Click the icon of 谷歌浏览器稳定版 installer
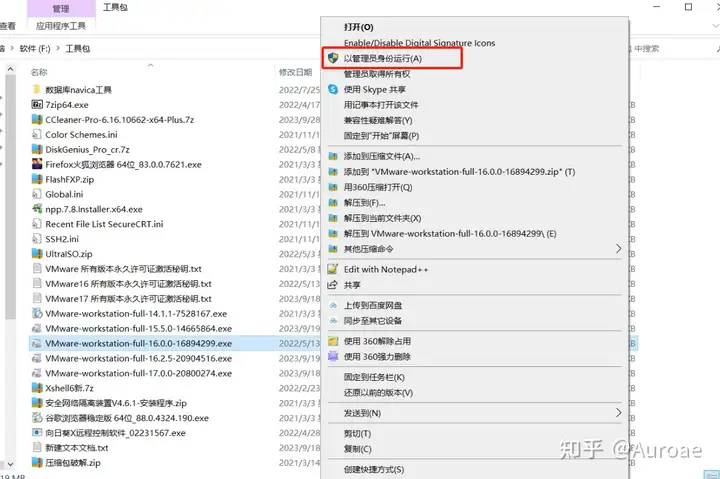The image size is (720, 479). (x=37, y=418)
